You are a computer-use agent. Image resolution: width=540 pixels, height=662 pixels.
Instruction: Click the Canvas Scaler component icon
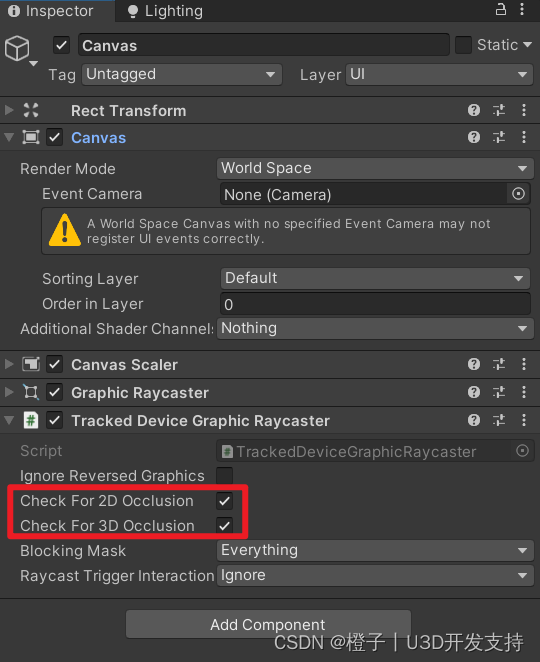(31, 364)
